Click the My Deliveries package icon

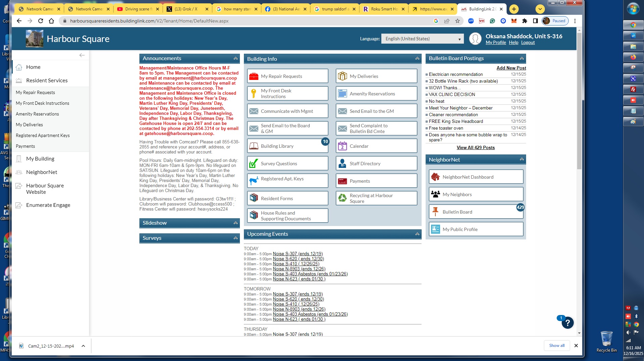[342, 76]
